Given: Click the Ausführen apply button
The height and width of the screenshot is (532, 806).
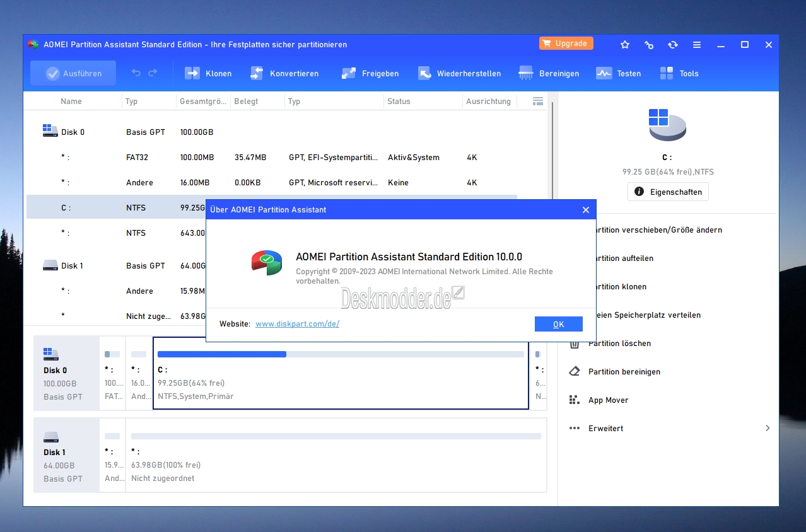Looking at the screenshot, I should [x=73, y=73].
